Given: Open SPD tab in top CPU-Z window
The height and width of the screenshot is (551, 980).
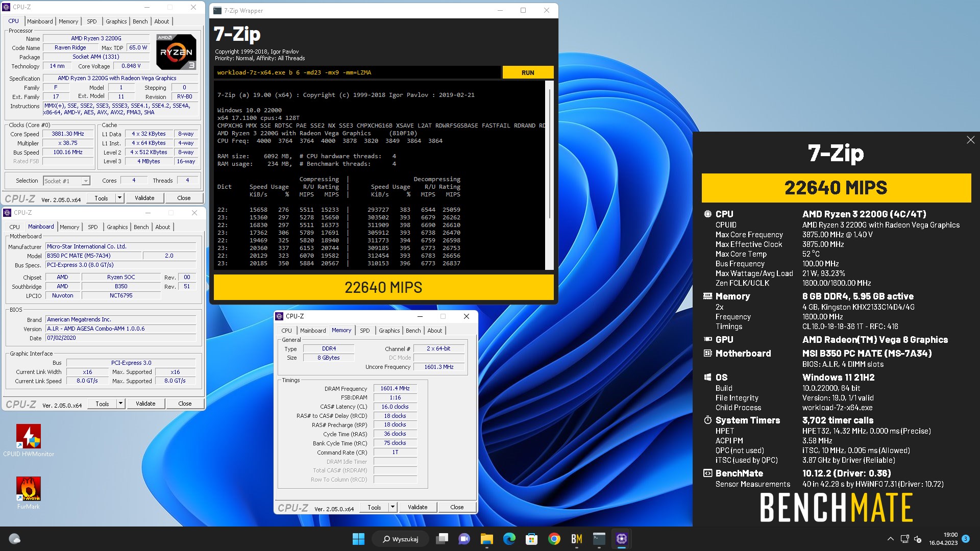Looking at the screenshot, I should pyautogui.click(x=92, y=21).
